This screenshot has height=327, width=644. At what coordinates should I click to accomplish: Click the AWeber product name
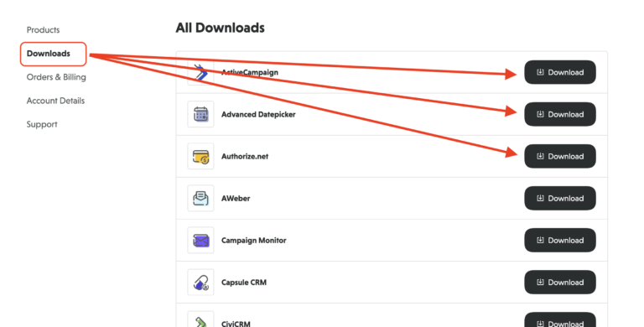coord(236,198)
